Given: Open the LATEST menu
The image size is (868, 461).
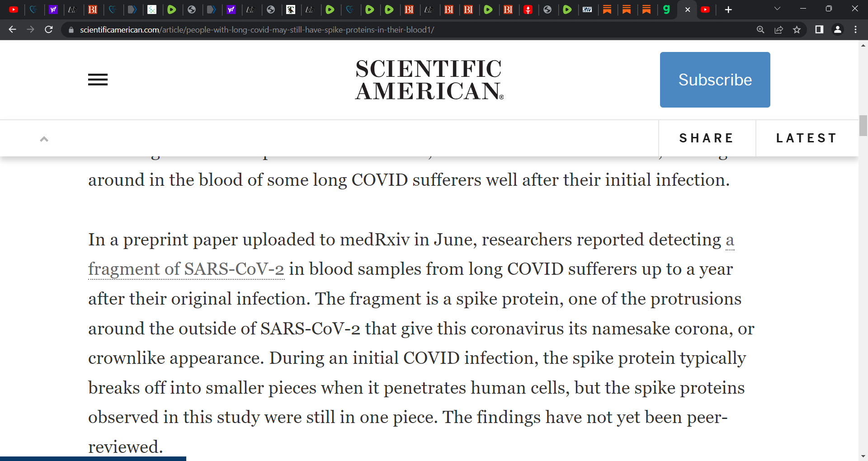Looking at the screenshot, I should click(807, 138).
